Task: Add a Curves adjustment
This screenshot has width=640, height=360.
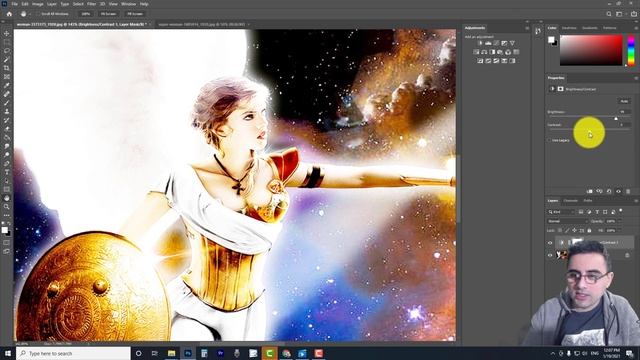Action: click(496, 43)
